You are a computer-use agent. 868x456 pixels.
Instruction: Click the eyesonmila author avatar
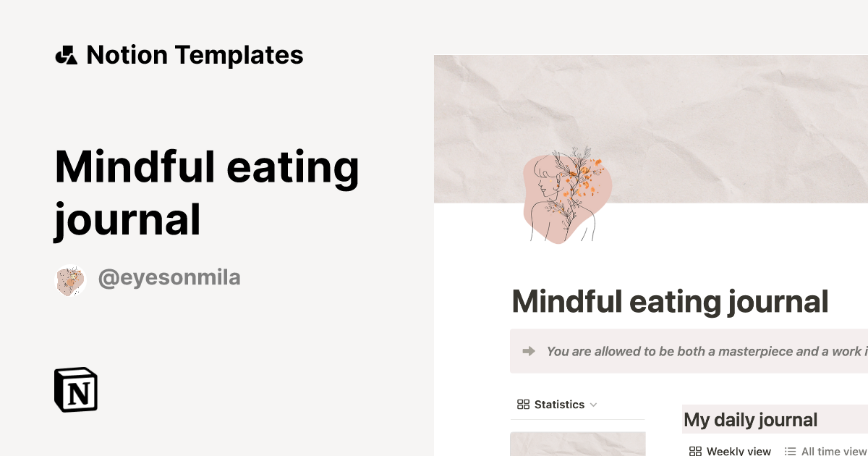click(x=71, y=280)
